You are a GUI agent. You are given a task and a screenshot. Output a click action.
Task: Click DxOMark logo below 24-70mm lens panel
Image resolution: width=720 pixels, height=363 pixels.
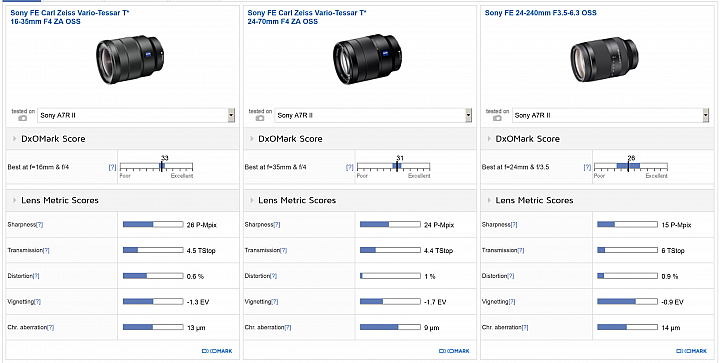coord(455,351)
